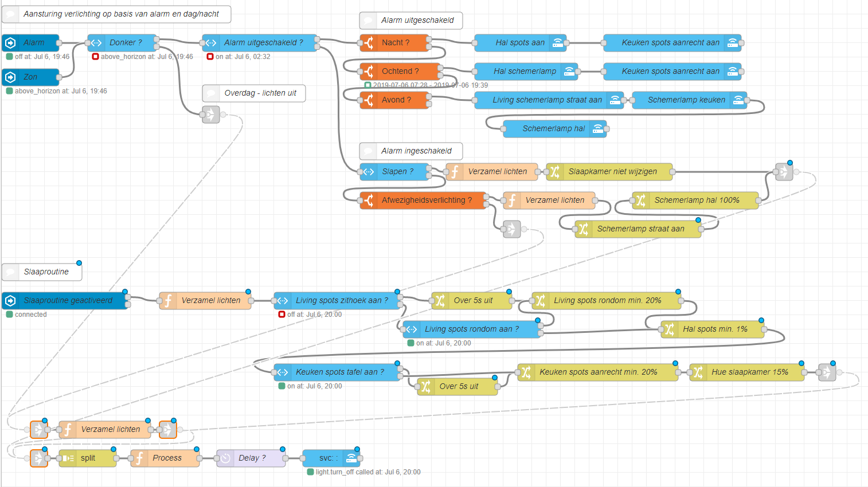Click the change icon on Hal spots min. 1%
868x487 pixels.
(x=669, y=329)
